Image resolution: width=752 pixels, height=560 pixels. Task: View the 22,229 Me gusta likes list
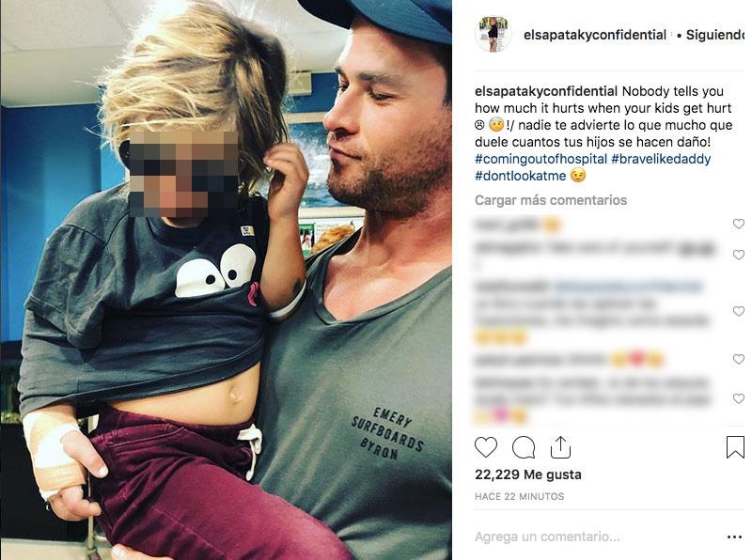528,474
